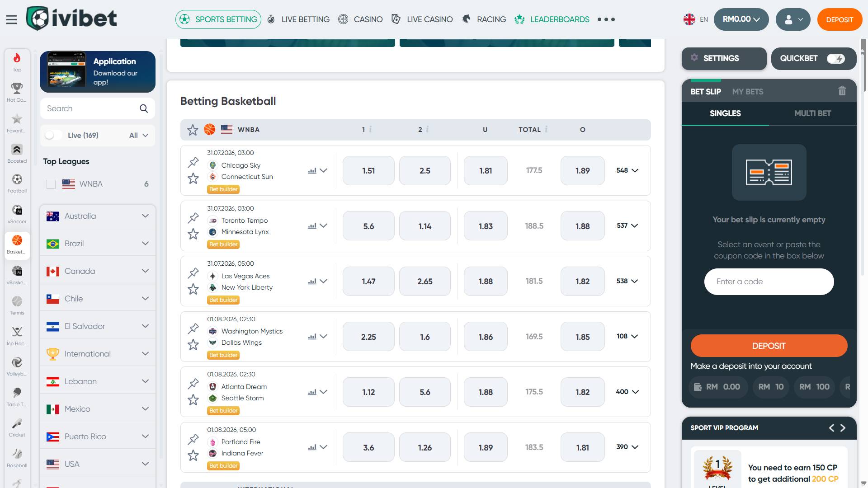Image resolution: width=868 pixels, height=488 pixels.
Task: Bet on Chicago Sky at 1.51
Action: [368, 171]
